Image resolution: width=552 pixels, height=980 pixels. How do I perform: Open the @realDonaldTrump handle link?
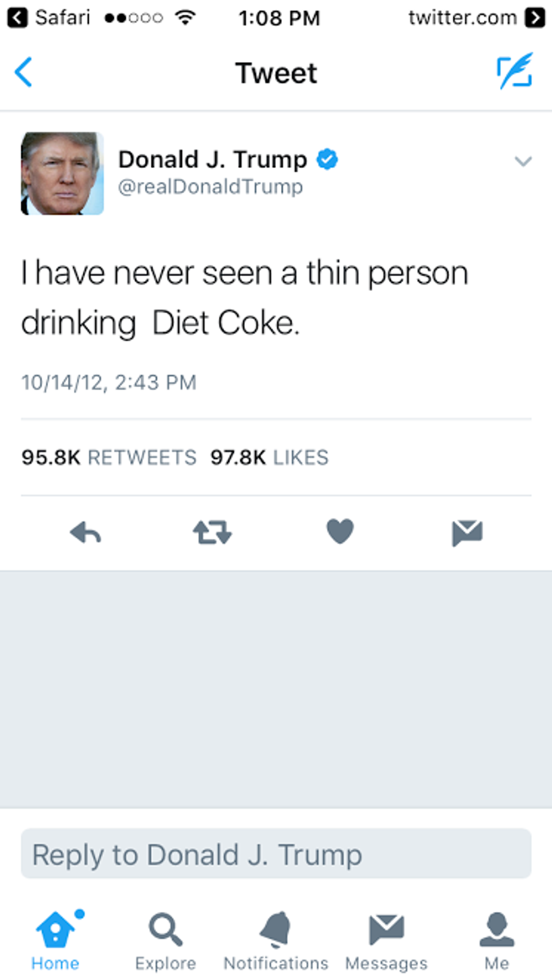click(x=210, y=187)
